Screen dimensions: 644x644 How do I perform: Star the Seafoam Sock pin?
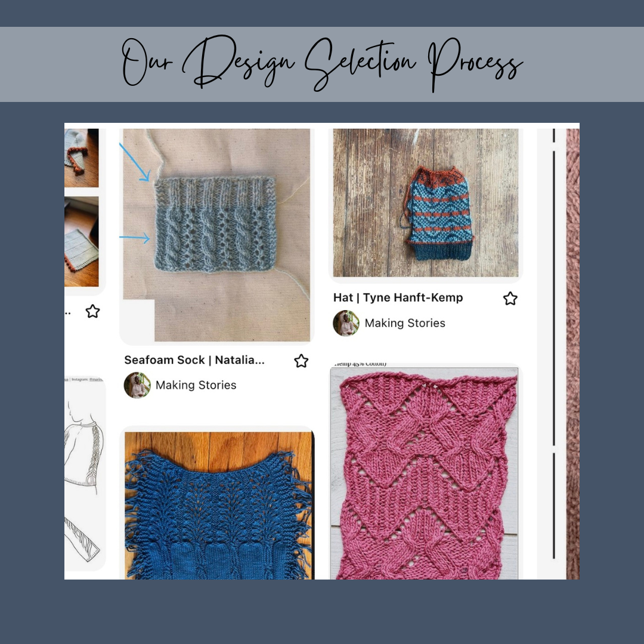tap(301, 361)
